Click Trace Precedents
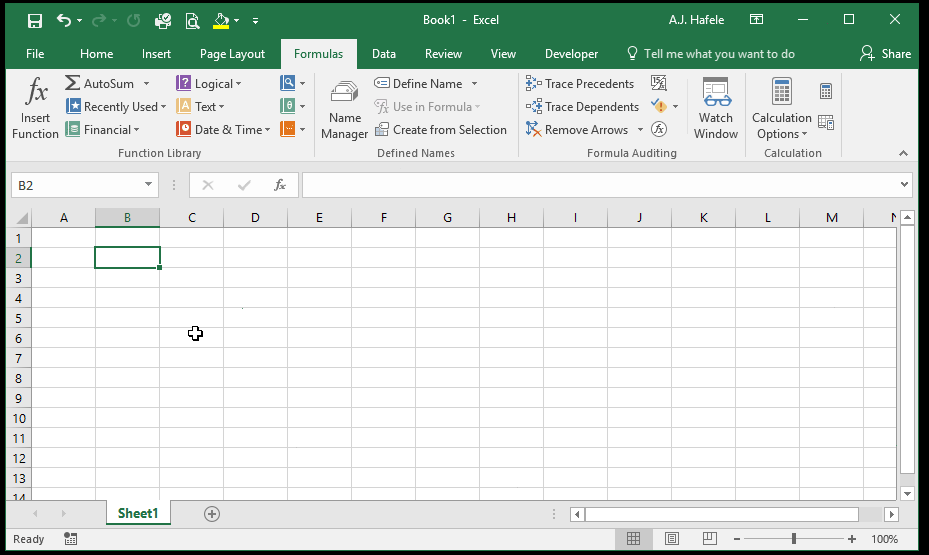929x555 pixels. [580, 84]
